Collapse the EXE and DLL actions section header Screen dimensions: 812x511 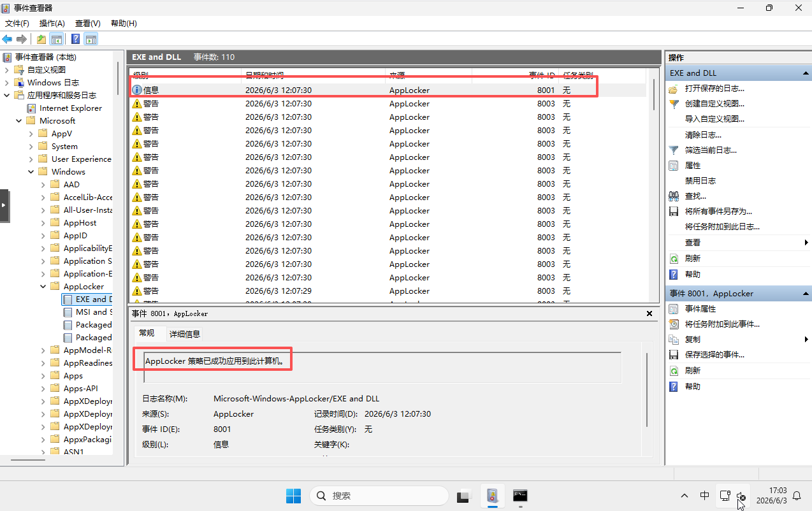pyautogui.click(x=806, y=73)
